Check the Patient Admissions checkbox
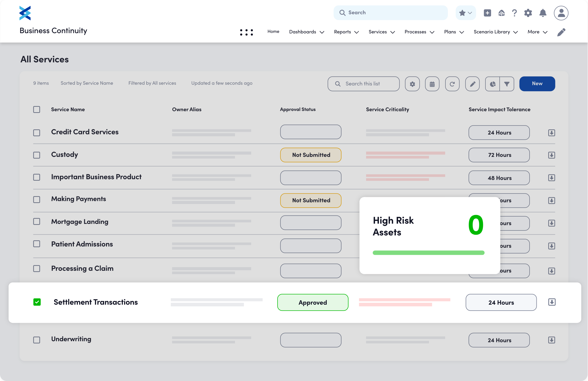Screen dimensions: 588x381 37,244
